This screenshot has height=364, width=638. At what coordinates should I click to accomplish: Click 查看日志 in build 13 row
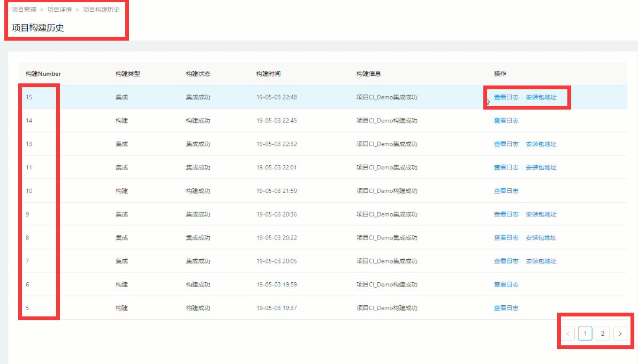tap(506, 144)
